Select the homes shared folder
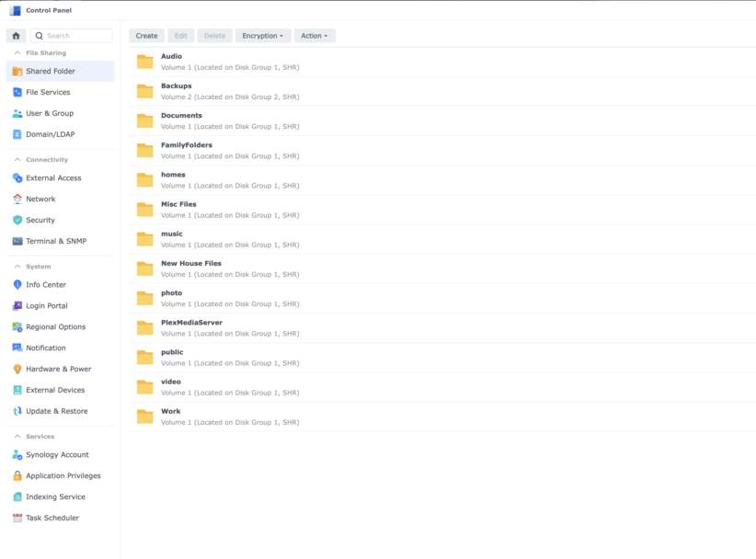Viewport: 756px width, 559px height. click(442, 180)
